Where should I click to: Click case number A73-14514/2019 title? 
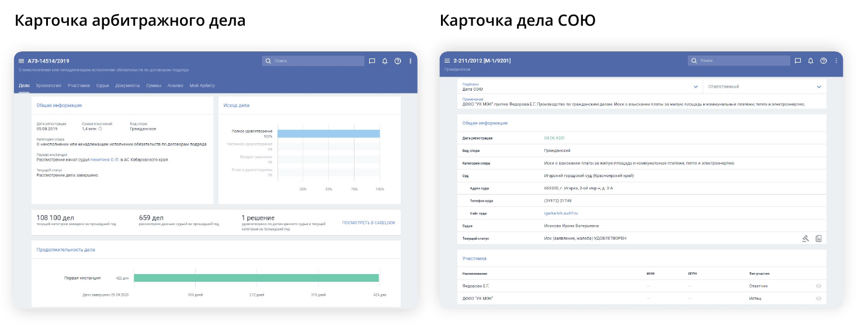pos(48,61)
